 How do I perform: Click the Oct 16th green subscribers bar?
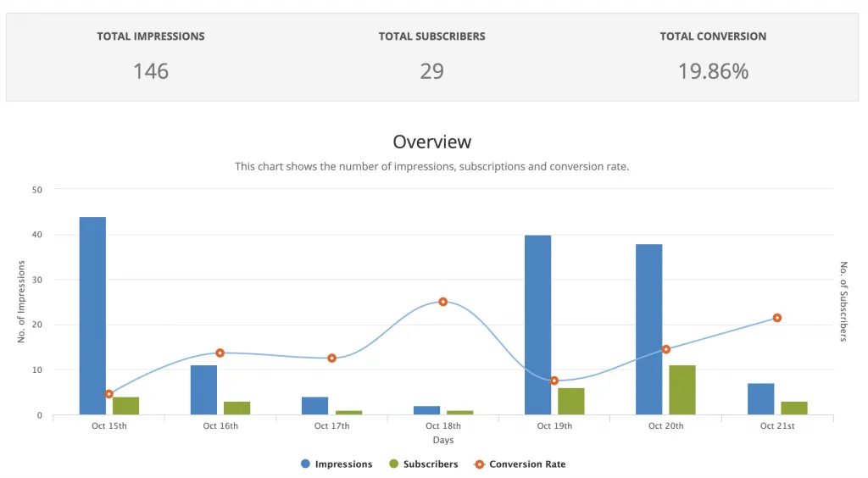coord(237,408)
